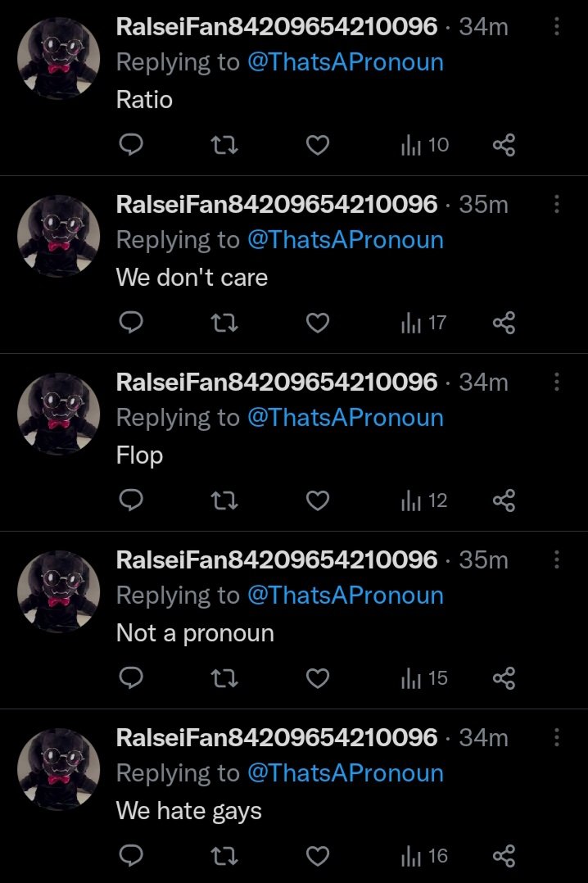The height and width of the screenshot is (883, 588).
Task: View the 12 views count on "Flop"
Action: pyautogui.click(x=424, y=500)
